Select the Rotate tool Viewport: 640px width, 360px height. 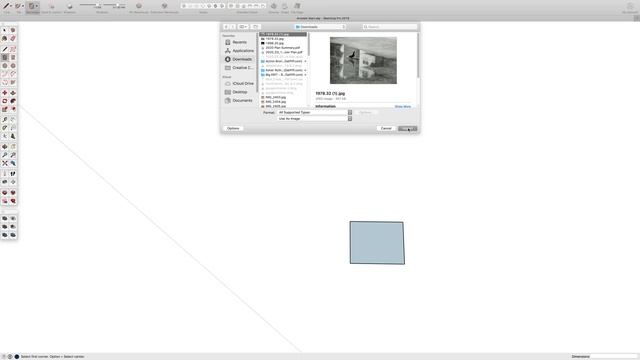point(4,101)
